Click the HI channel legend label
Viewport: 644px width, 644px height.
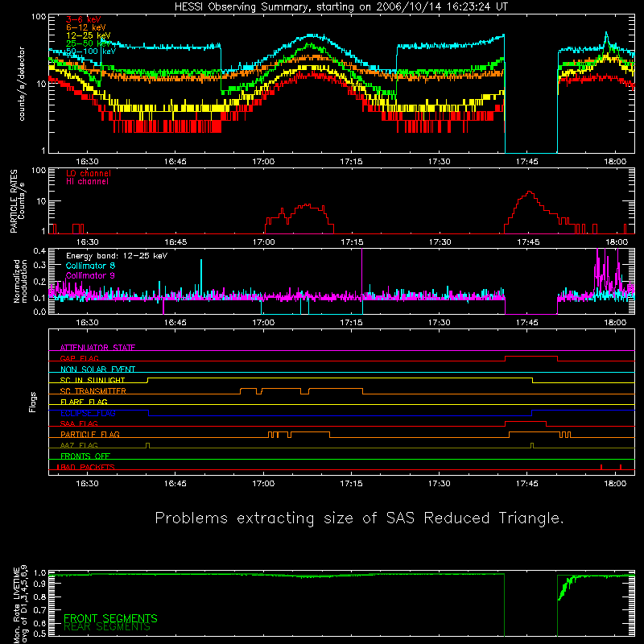87,182
